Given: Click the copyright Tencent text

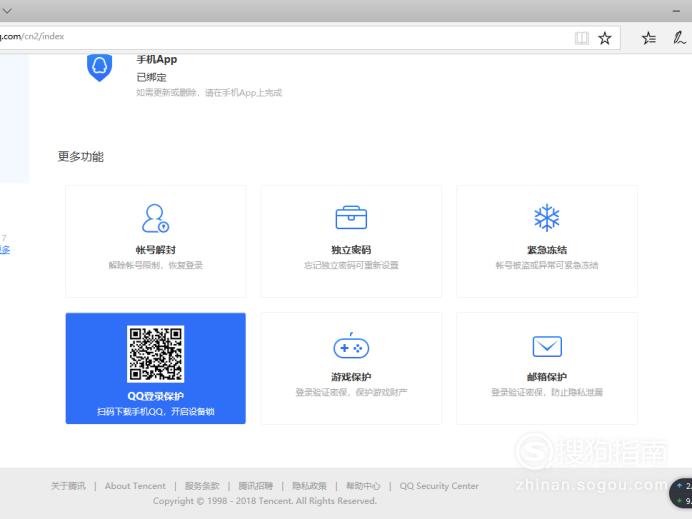Looking at the screenshot, I should tap(265, 501).
